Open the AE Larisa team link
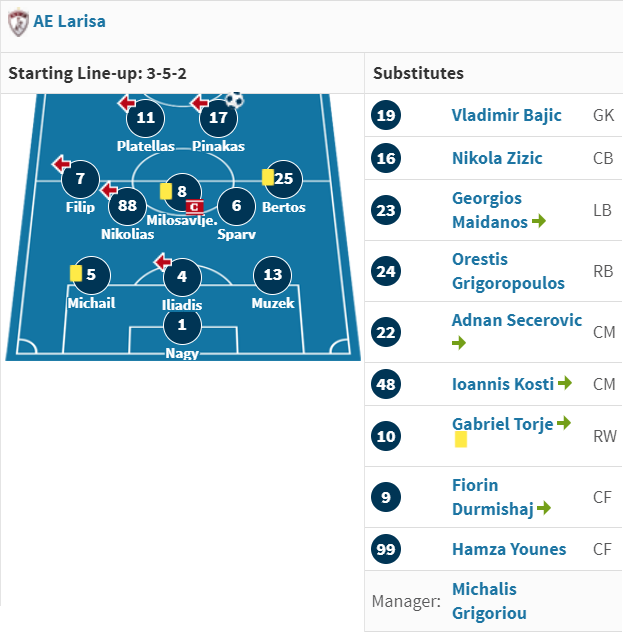 pyautogui.click(x=69, y=21)
